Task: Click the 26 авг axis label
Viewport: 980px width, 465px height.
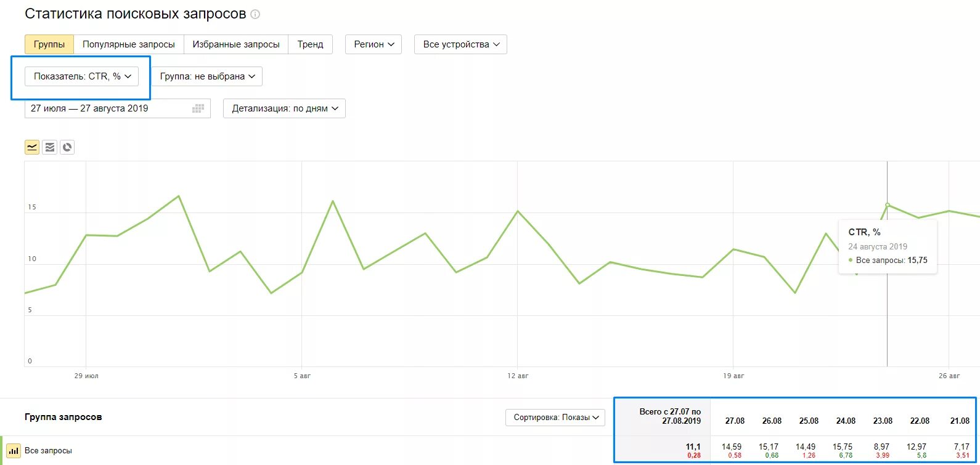Action: 949,376
